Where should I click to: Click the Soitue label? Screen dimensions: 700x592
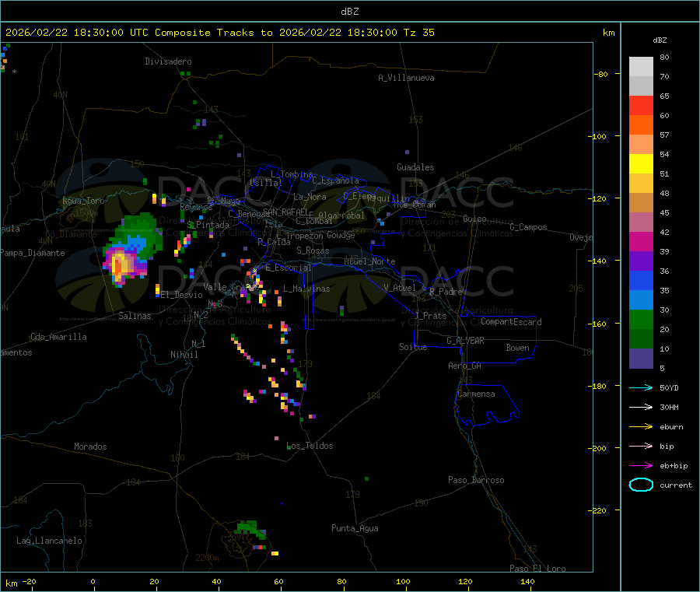[413, 347]
